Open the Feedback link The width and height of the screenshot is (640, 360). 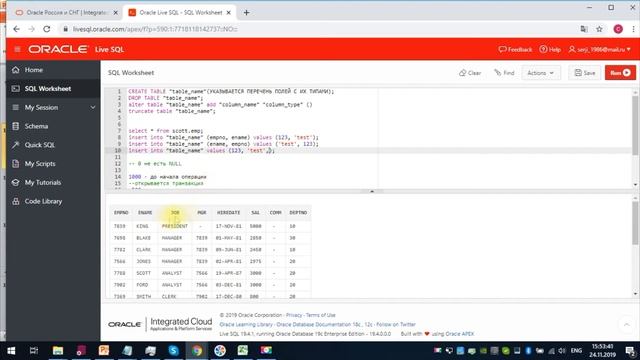[515, 49]
